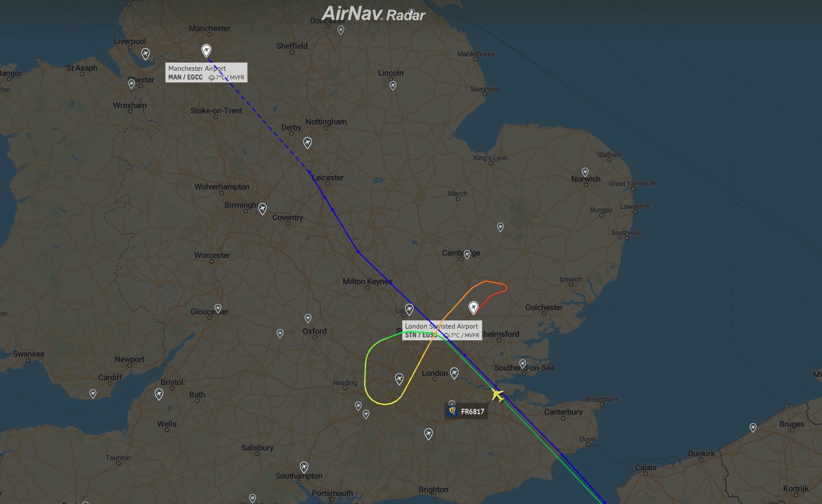Click the Manchester Airport map pin
The width and height of the screenshot is (822, 504).
206,50
